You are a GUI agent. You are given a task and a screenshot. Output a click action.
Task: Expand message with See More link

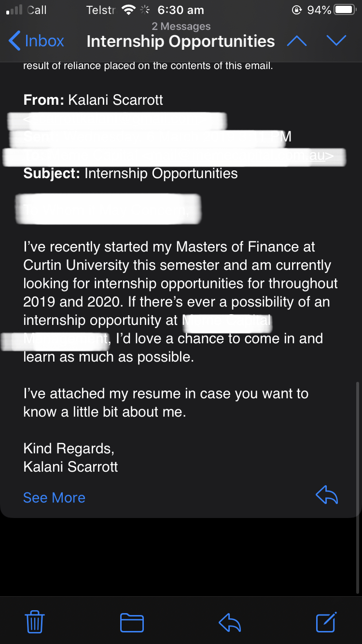[x=54, y=498]
